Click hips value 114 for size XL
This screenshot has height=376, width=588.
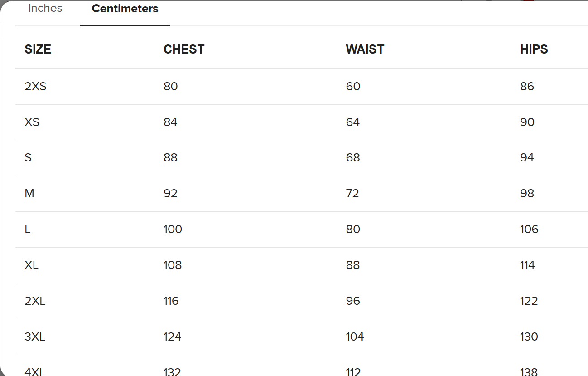pyautogui.click(x=527, y=265)
